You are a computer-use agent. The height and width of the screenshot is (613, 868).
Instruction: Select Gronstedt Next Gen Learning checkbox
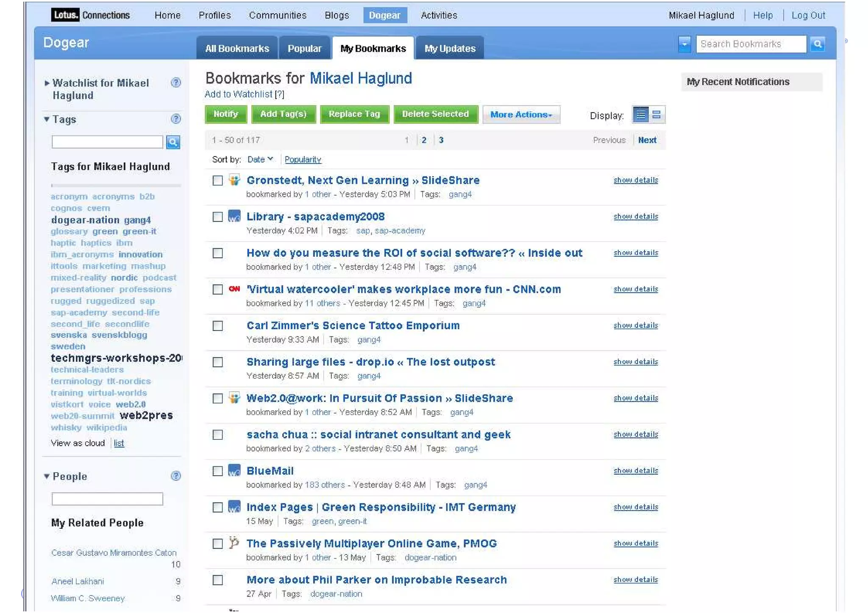(x=217, y=180)
